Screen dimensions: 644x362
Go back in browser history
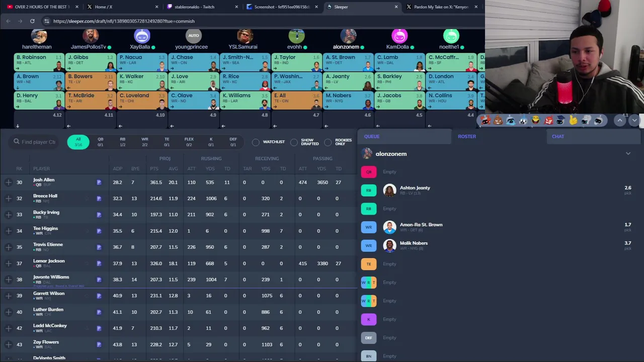click(x=8, y=21)
